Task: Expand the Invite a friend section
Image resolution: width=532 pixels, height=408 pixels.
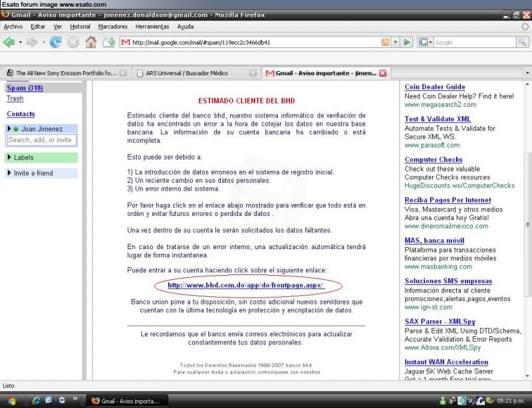Action: point(9,173)
